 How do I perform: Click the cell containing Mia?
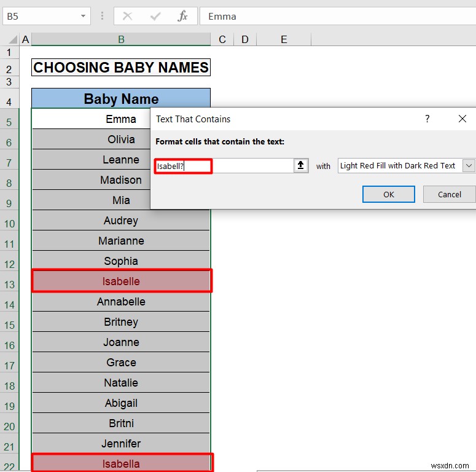coord(91,200)
